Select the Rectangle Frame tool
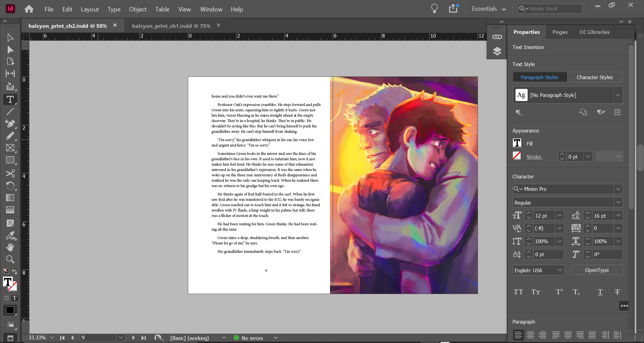Screen dimensions: 644x343 pos(10,148)
